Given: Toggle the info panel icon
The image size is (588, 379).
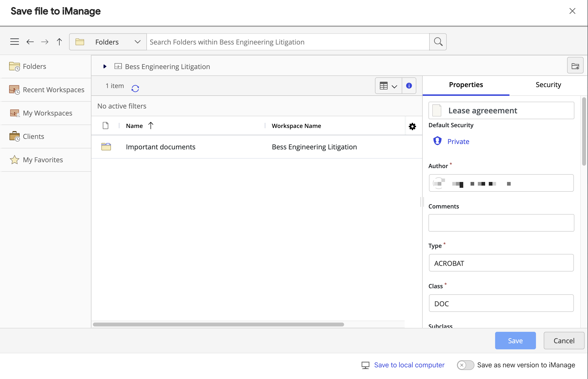Looking at the screenshot, I should tap(409, 86).
